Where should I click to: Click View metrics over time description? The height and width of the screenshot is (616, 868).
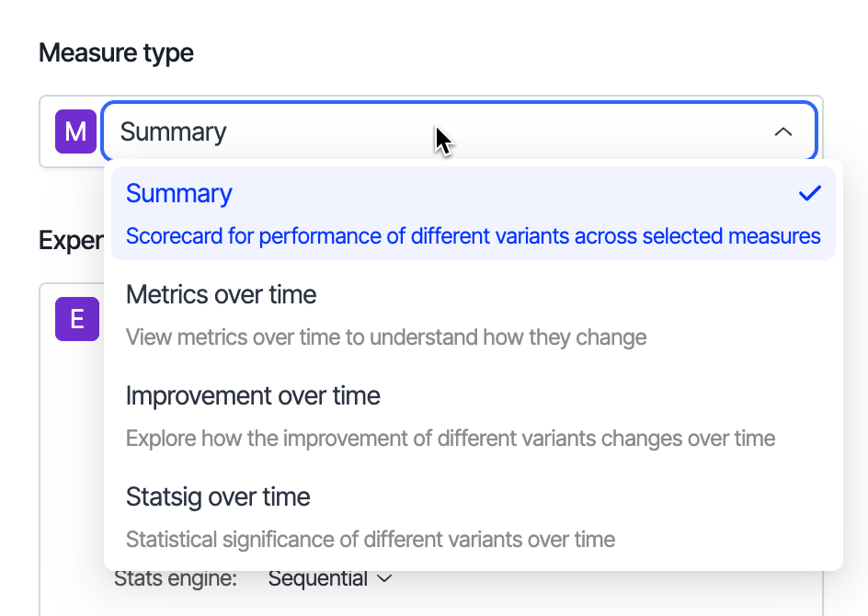tap(386, 337)
